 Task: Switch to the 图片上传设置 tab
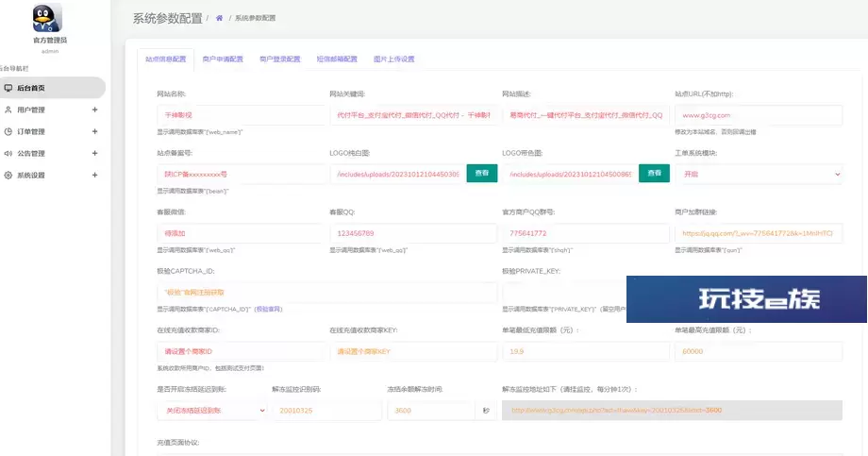coord(393,59)
